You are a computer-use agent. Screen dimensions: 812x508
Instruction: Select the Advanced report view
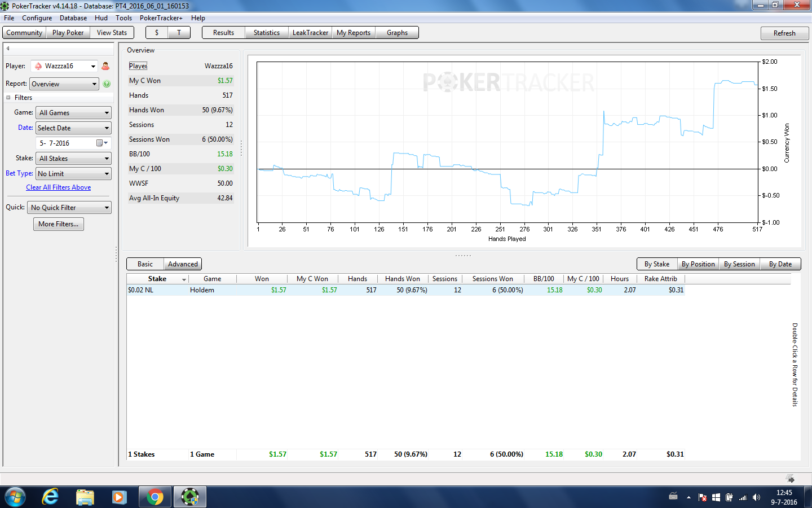click(183, 264)
